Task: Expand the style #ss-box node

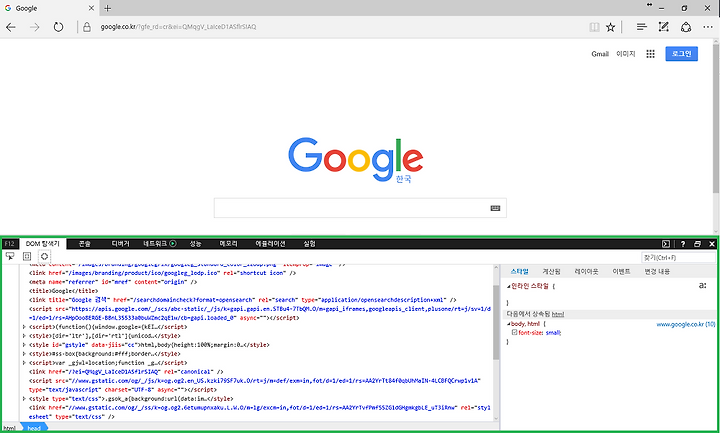Action: (x=24, y=354)
